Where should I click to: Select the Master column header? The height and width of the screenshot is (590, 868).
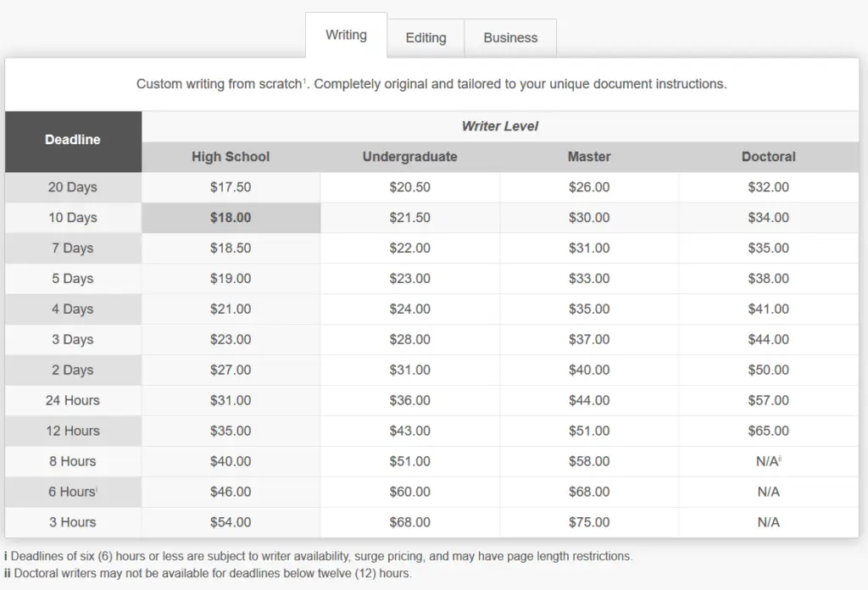coord(588,157)
